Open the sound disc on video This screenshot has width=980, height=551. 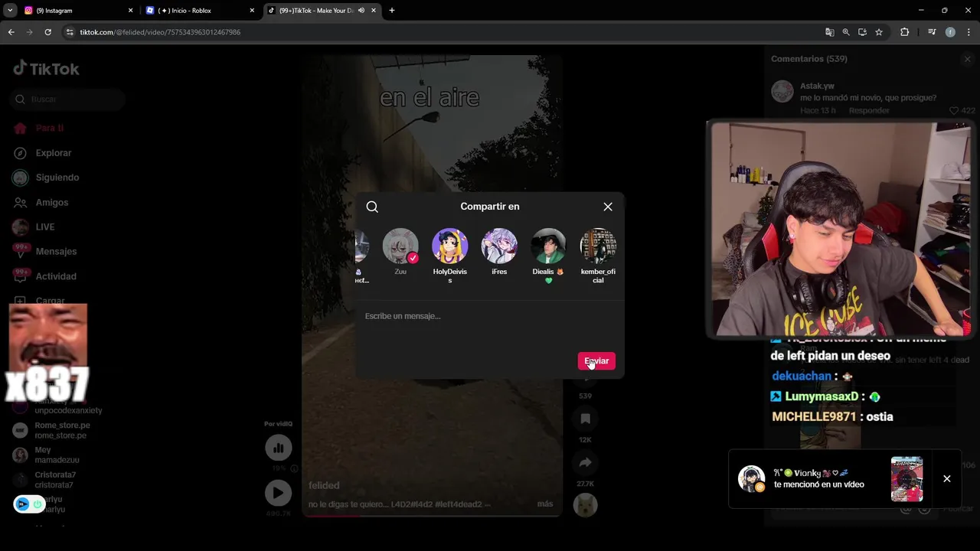585,505
